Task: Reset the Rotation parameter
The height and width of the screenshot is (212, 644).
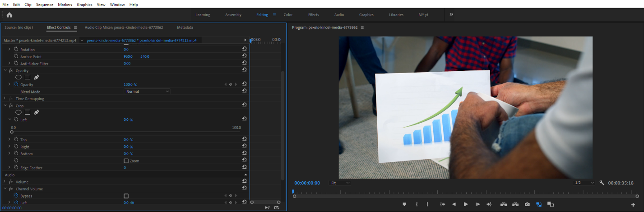Action: pos(244,49)
